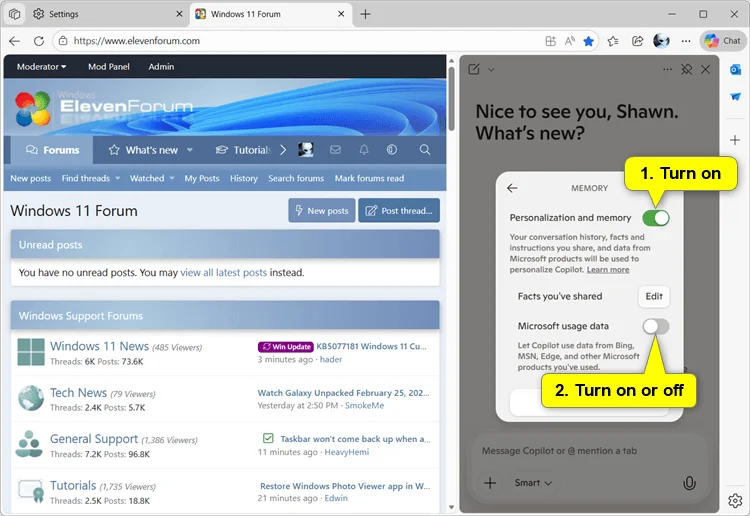Toggle Personalization and memory switch

pos(656,218)
